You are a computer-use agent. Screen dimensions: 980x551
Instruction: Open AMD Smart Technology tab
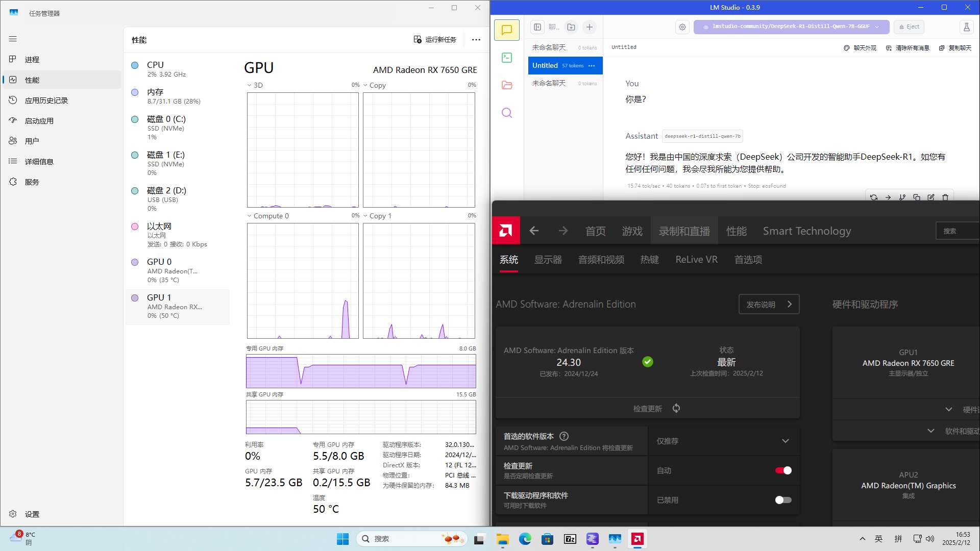[806, 231]
